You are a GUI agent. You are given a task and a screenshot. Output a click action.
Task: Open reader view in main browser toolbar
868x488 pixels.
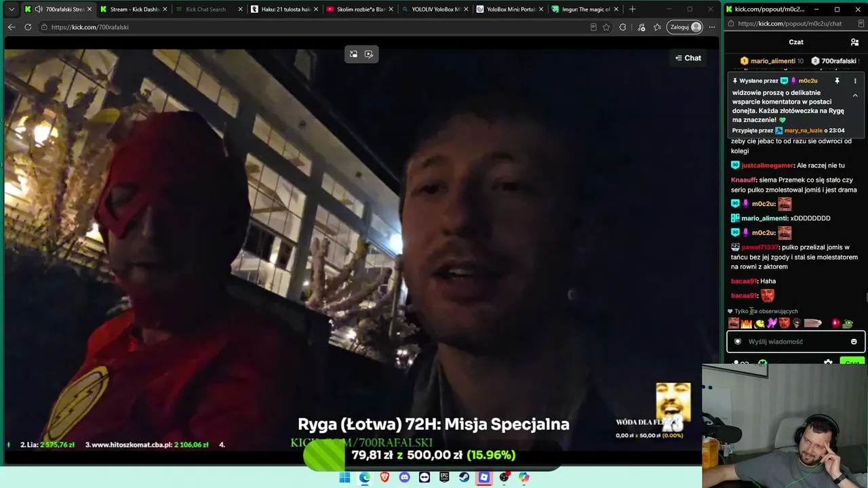[593, 27]
